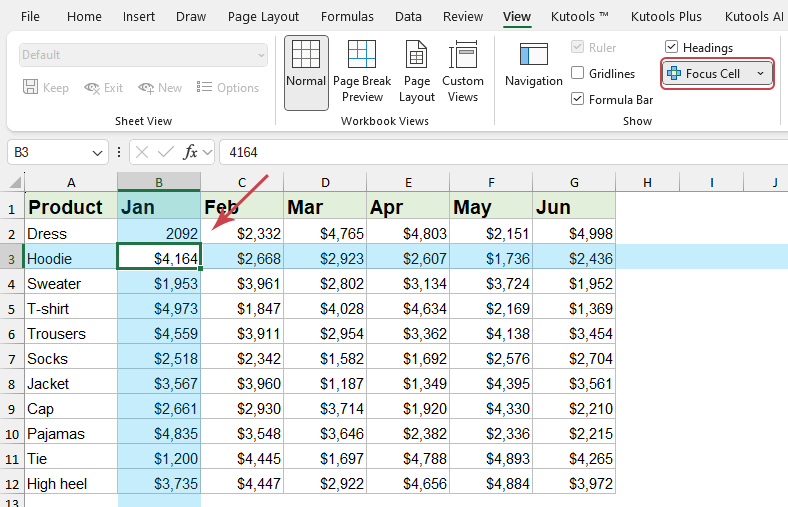Open the Name Box dropdown

click(x=97, y=152)
